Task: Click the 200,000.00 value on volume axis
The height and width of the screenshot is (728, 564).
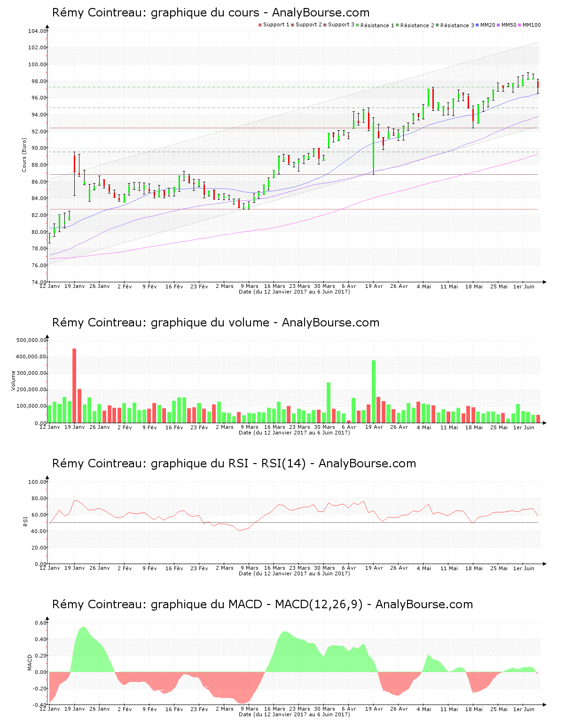Action: (31, 390)
